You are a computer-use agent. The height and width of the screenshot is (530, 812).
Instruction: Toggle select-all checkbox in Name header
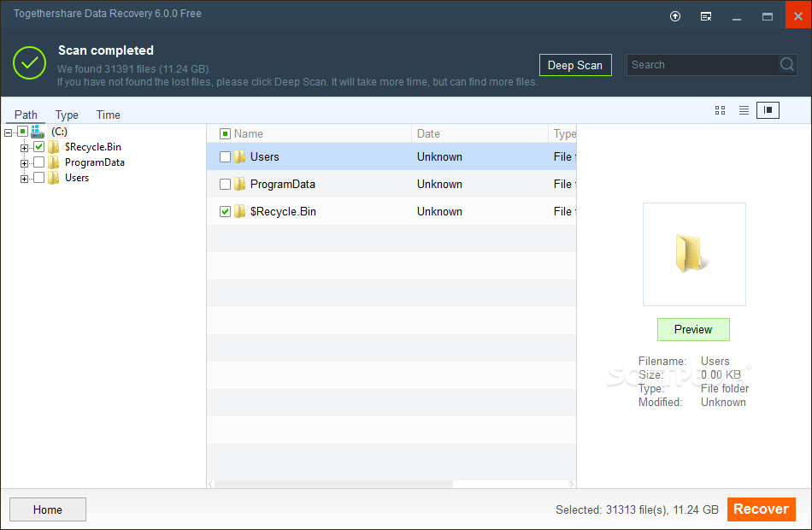[225, 134]
